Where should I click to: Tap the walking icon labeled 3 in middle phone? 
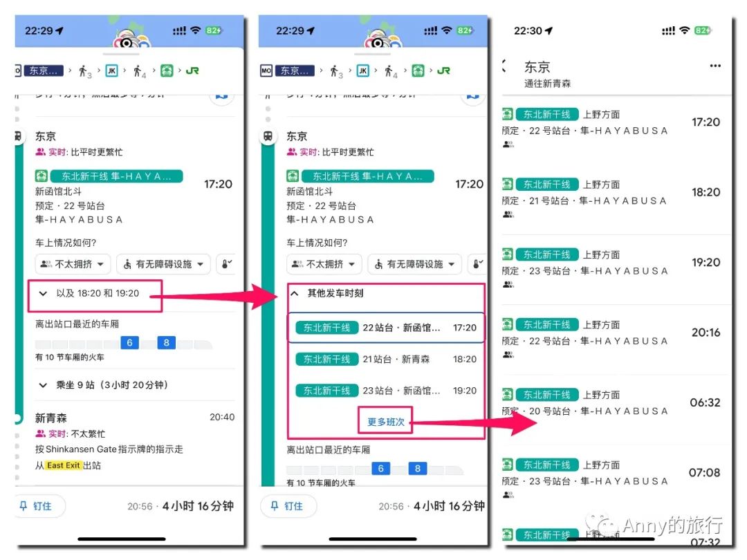coord(336,71)
